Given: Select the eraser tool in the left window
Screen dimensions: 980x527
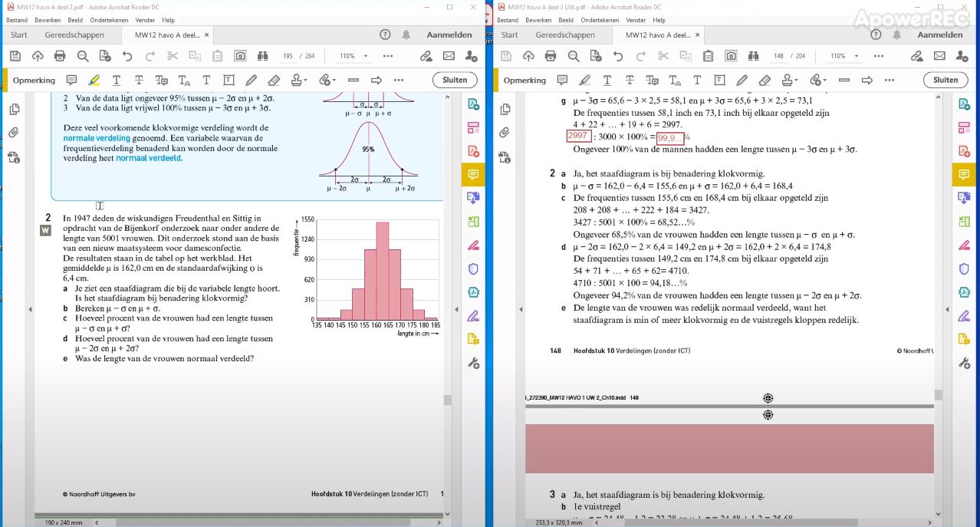Looking at the screenshot, I should tap(274, 80).
